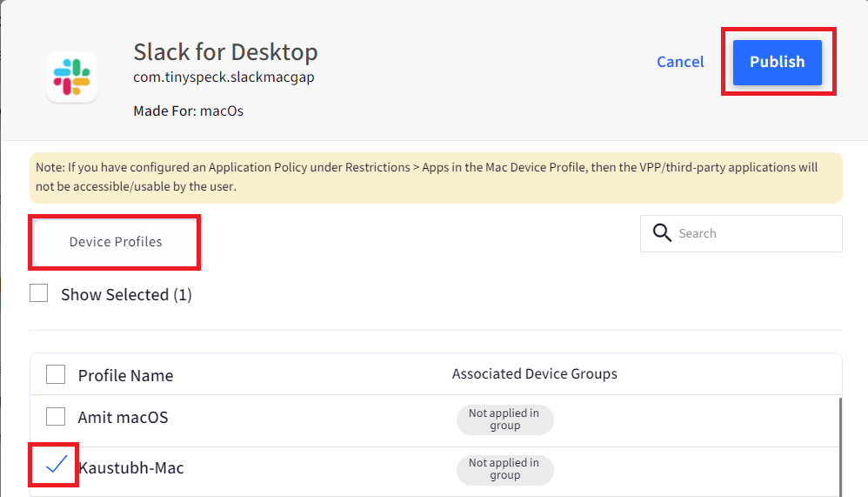Enable the Show Selected checkbox
Screen dimensions: 868x497
(39, 293)
